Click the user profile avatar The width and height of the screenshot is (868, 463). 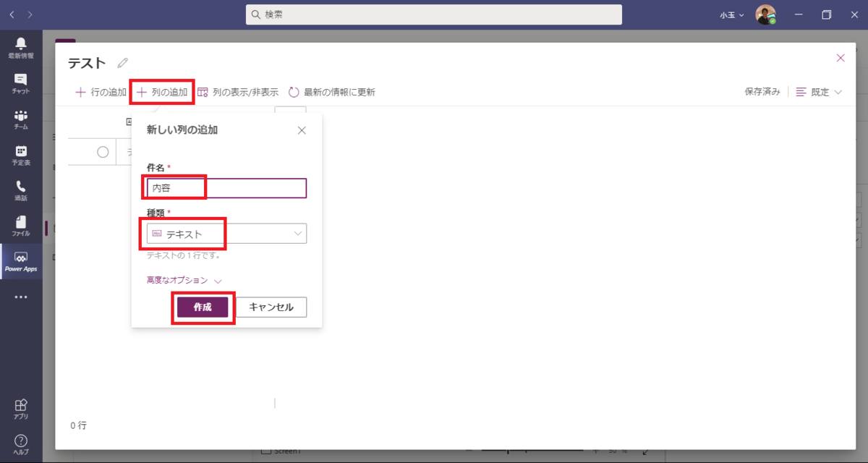[765, 14]
